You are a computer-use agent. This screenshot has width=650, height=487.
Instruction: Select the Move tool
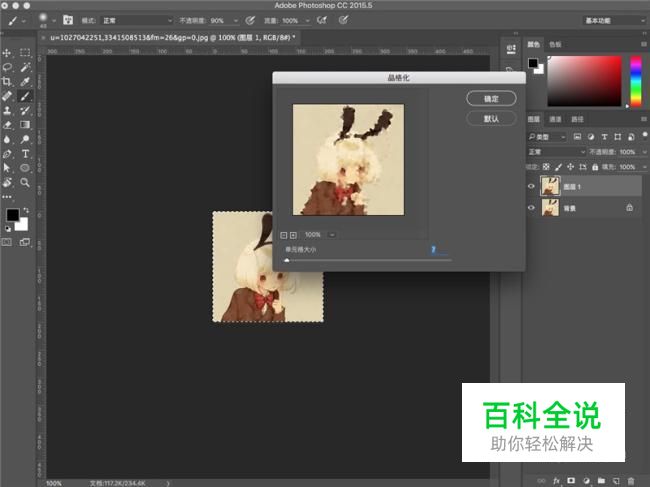[7, 53]
